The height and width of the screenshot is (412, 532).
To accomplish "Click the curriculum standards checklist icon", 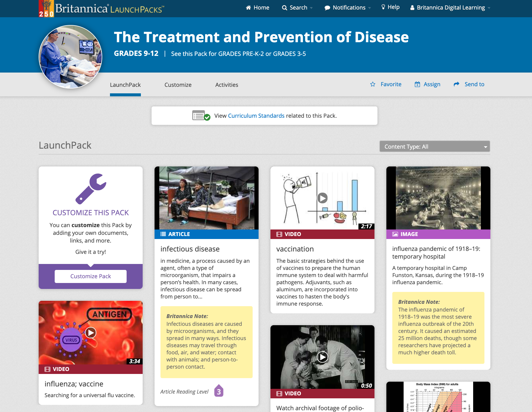I will (x=201, y=115).
